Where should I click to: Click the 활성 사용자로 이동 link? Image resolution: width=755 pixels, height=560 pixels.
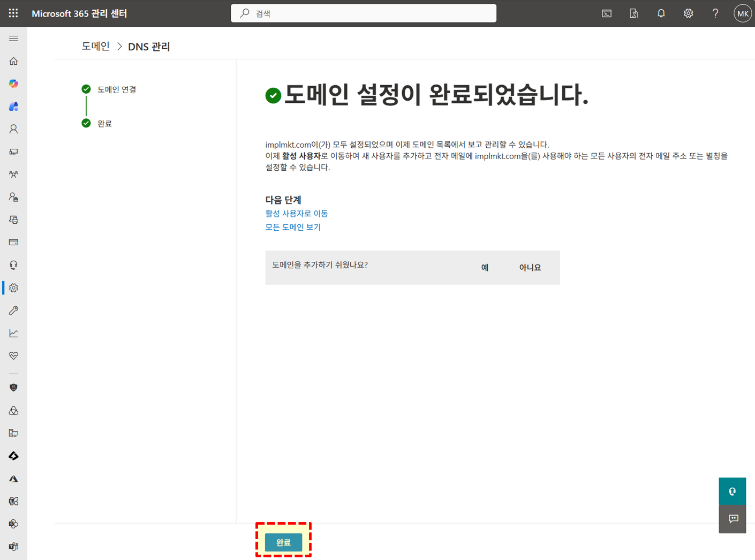pos(296,213)
